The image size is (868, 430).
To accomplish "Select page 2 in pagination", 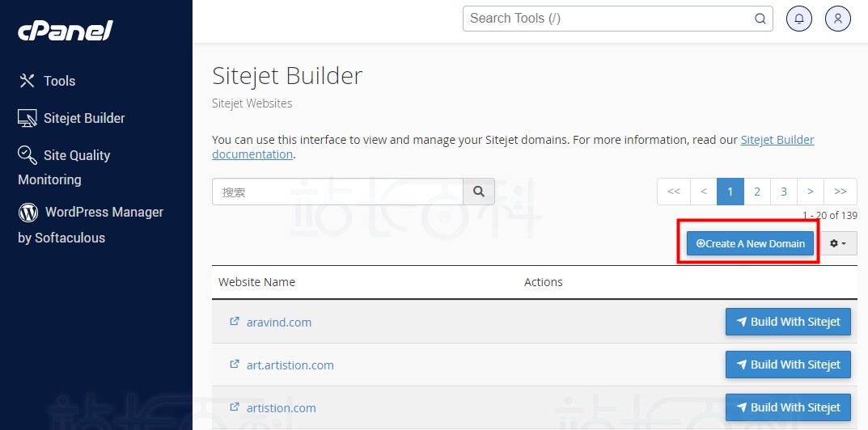I will point(756,192).
